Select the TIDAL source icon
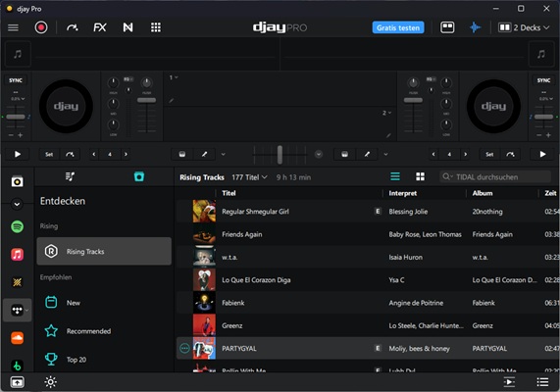Image resolution: width=560 pixels, height=392 pixels. [17, 311]
